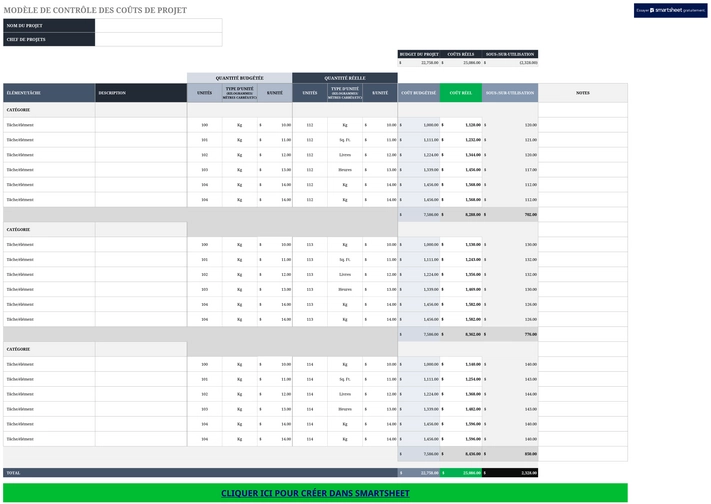The height and width of the screenshot is (504, 711).
Task: Click the 'Coût budgétisé' column header
Action: point(419,93)
